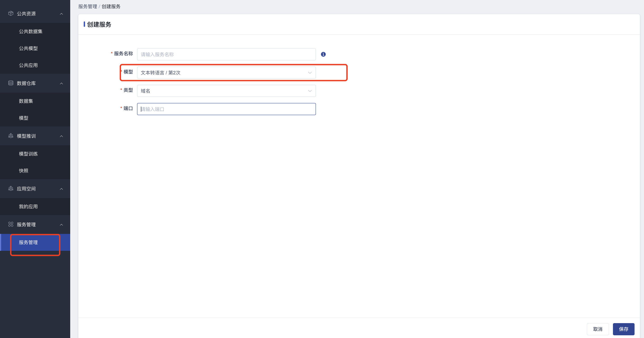The height and width of the screenshot is (338, 644).
Task: Click the info icon beside 服务名称
Action: click(323, 54)
